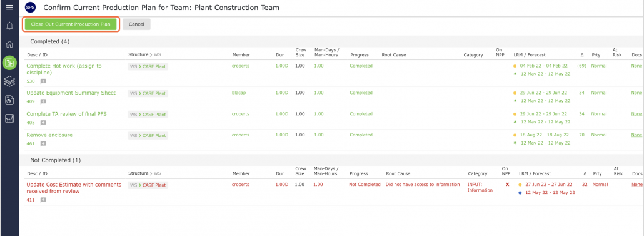Open Update Equipment Summary Sheet task
Viewport: 644px width, 236px height.
pos(71,93)
